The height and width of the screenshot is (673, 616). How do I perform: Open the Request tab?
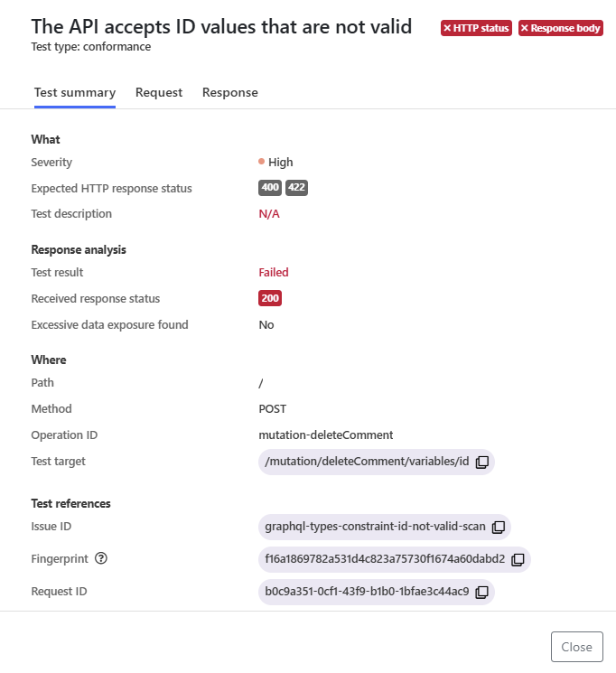coord(159,92)
